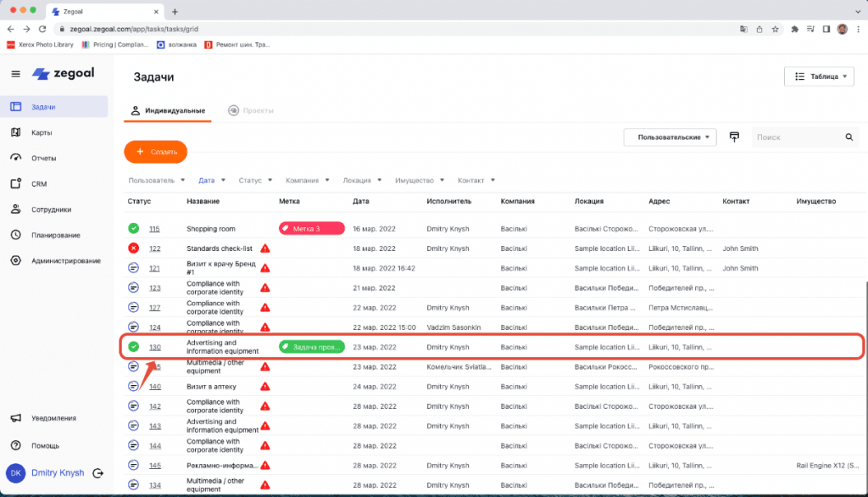Click the hamburger menu icon beside the logo
The image size is (868, 497).
(x=15, y=74)
